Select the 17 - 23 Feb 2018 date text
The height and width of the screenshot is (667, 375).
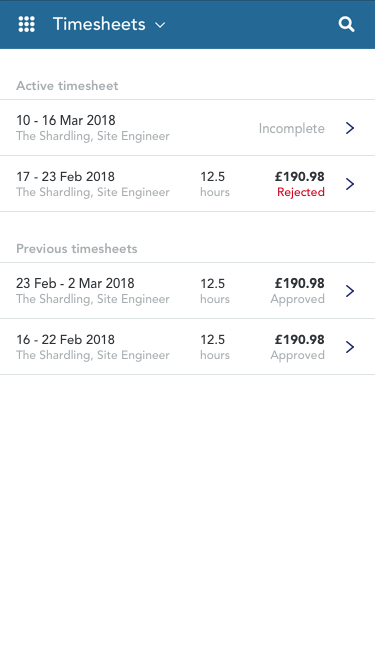click(65, 177)
